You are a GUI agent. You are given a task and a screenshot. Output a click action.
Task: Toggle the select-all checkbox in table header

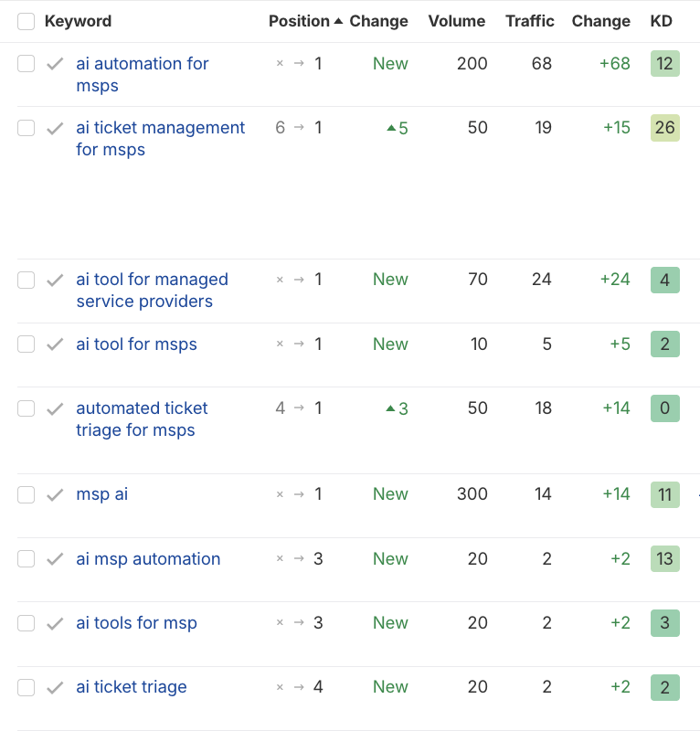tap(26, 21)
